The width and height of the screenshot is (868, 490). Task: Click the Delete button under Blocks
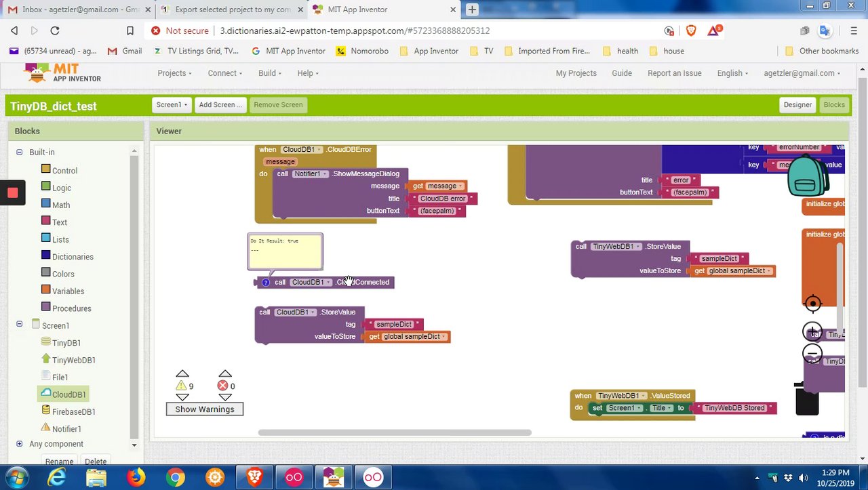point(96,462)
